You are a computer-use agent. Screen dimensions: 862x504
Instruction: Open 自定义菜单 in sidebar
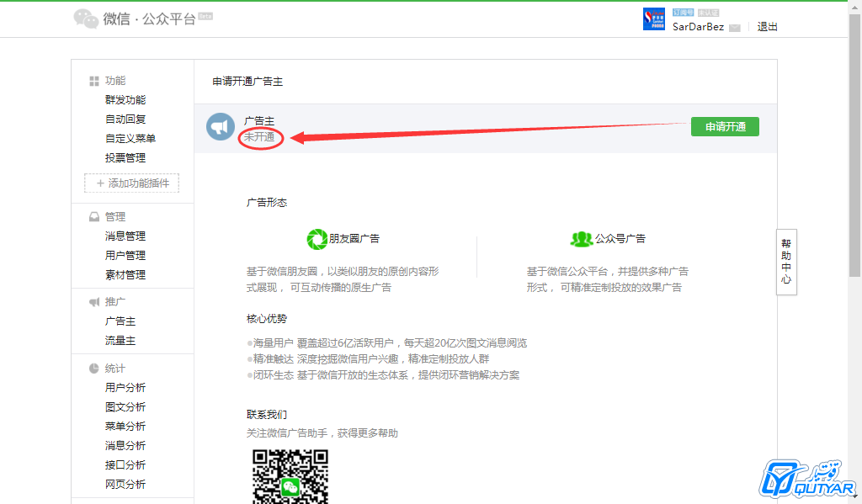pos(130,139)
